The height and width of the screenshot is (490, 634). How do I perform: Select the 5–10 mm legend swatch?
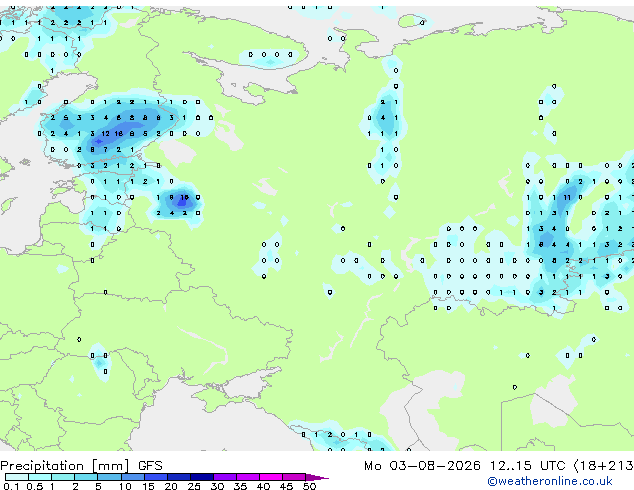tap(110, 477)
